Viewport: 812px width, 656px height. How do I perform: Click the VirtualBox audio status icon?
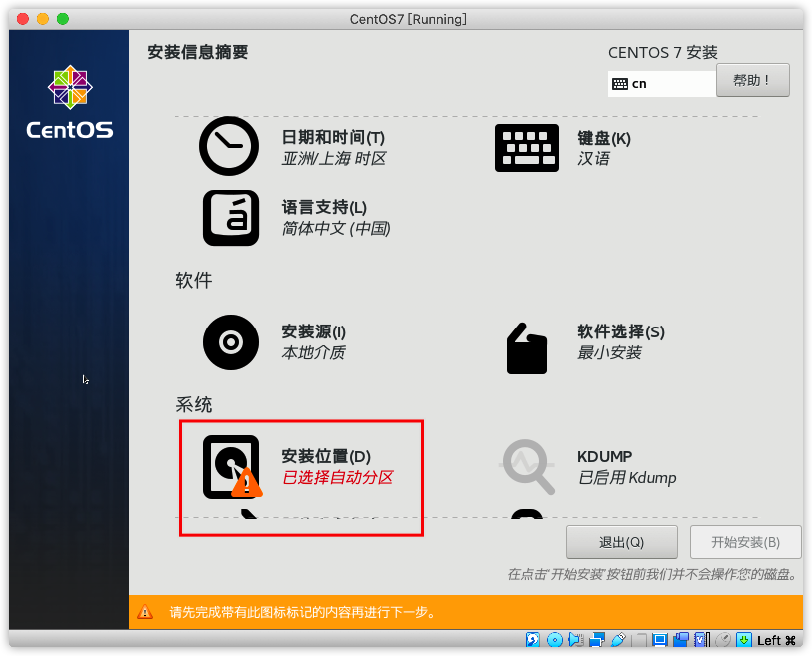click(x=576, y=640)
